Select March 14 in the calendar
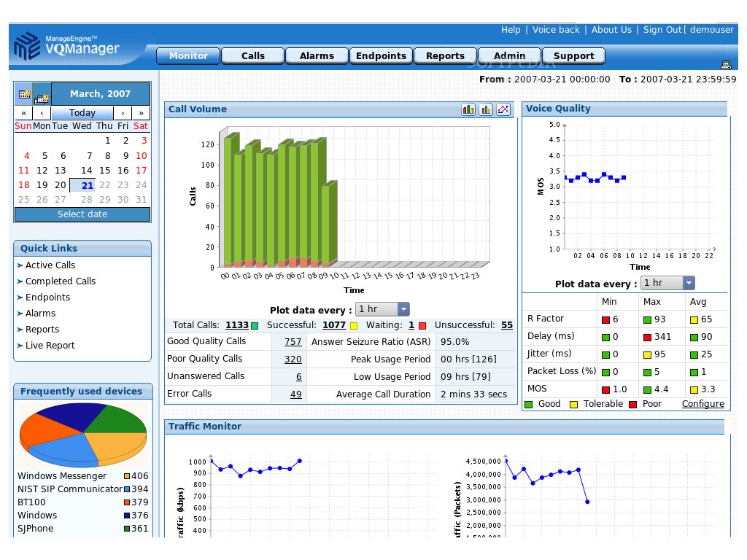 point(86,171)
